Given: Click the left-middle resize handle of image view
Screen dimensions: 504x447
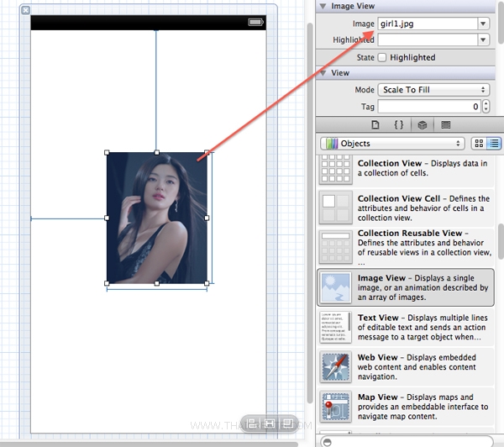Looking at the screenshot, I should coord(107,218).
